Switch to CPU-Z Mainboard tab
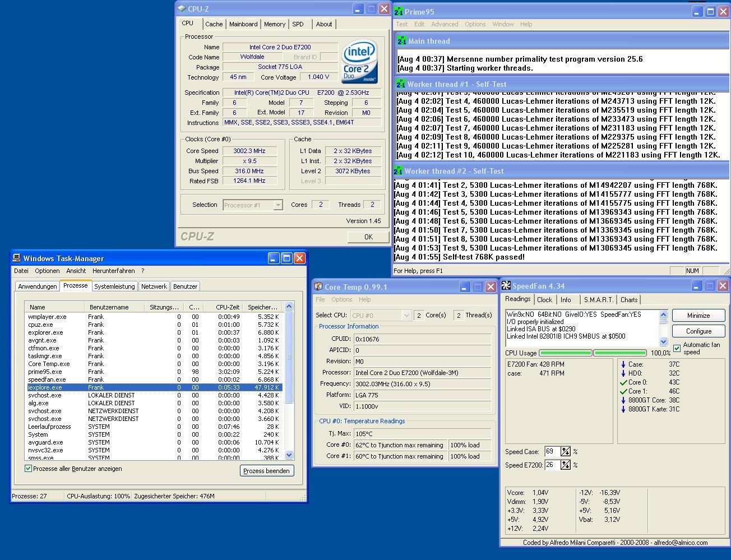Screen dimensions: 731x560 point(243,24)
